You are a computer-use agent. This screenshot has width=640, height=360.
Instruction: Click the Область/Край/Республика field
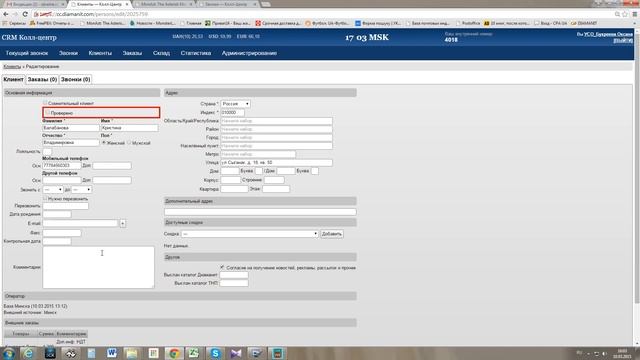276,121
